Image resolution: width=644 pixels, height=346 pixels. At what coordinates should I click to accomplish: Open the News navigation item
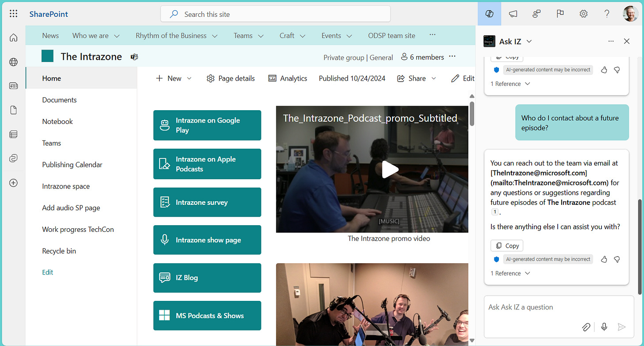point(50,35)
